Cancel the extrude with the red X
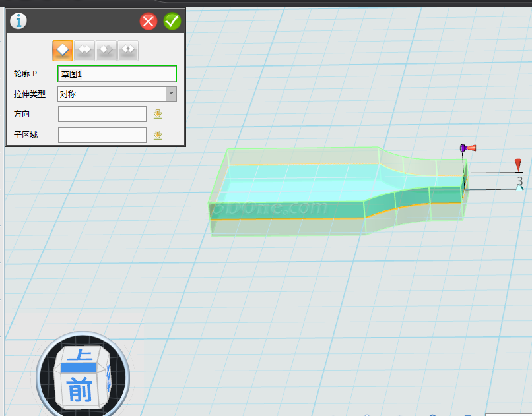Image resolution: width=532 pixels, height=416 pixels. (149, 21)
